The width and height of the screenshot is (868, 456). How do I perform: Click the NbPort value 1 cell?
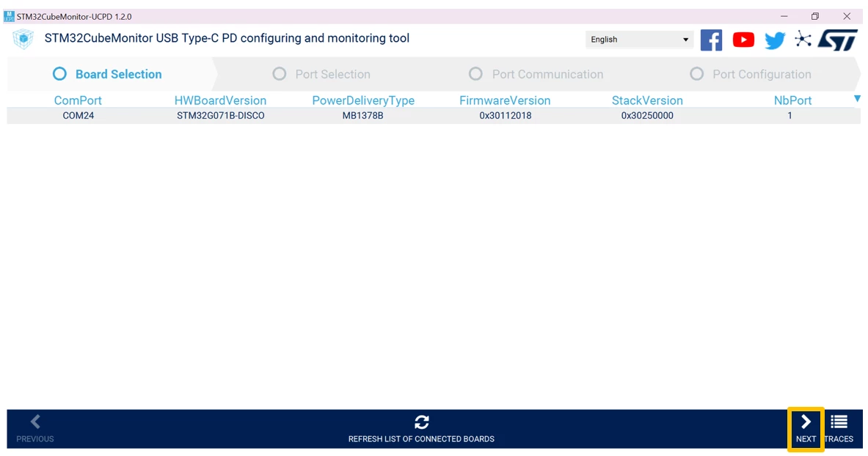(x=790, y=116)
